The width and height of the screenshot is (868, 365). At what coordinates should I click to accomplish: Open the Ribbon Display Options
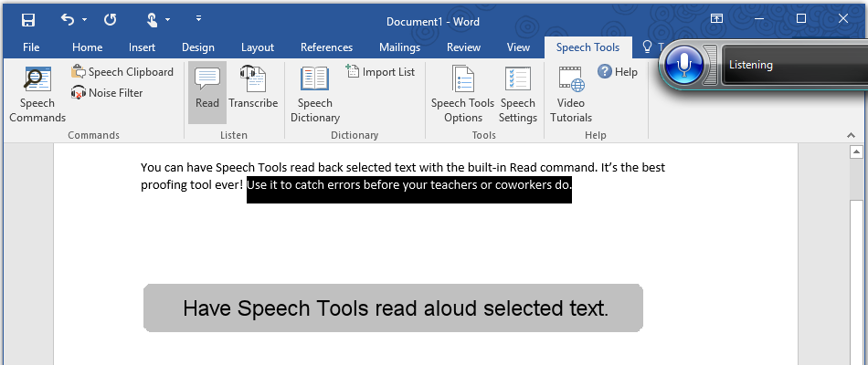(x=715, y=19)
